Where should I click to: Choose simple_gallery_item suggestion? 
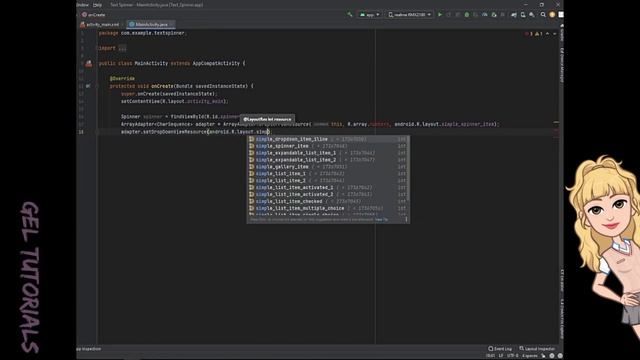click(328, 167)
